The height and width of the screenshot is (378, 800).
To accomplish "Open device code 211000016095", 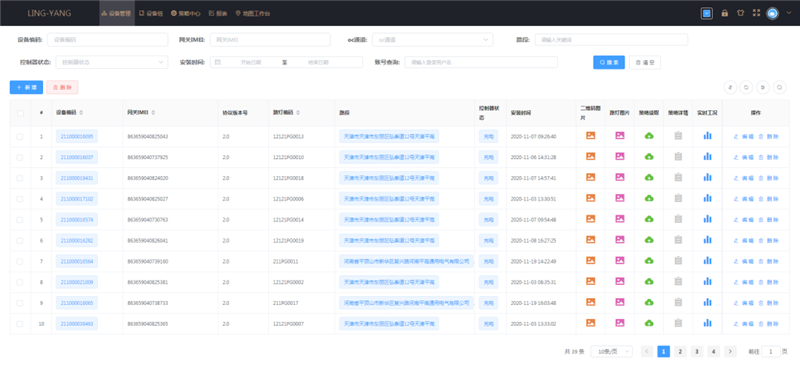I will click(x=77, y=136).
